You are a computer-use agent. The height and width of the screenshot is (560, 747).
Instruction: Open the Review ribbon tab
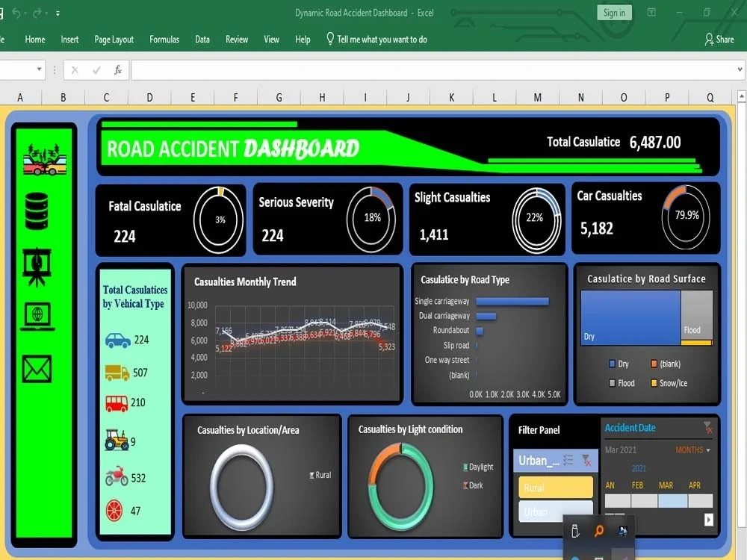click(237, 40)
